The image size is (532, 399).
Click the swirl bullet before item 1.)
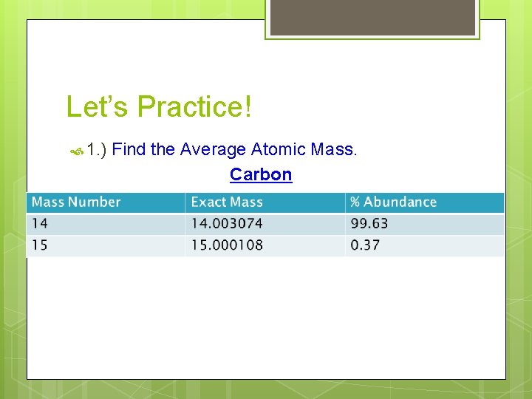pyautogui.click(x=77, y=151)
